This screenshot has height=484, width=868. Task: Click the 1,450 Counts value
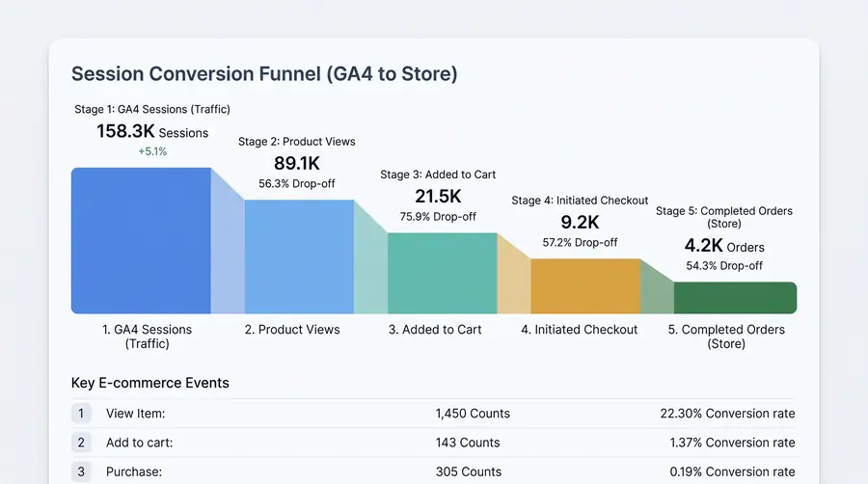(x=473, y=414)
